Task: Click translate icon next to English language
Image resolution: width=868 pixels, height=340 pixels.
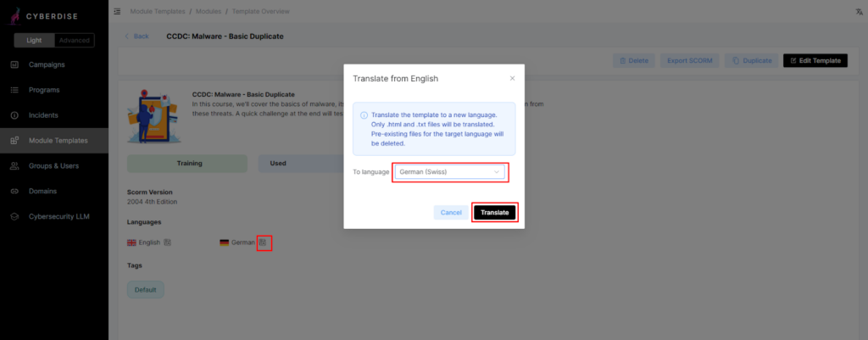Action: (x=168, y=242)
